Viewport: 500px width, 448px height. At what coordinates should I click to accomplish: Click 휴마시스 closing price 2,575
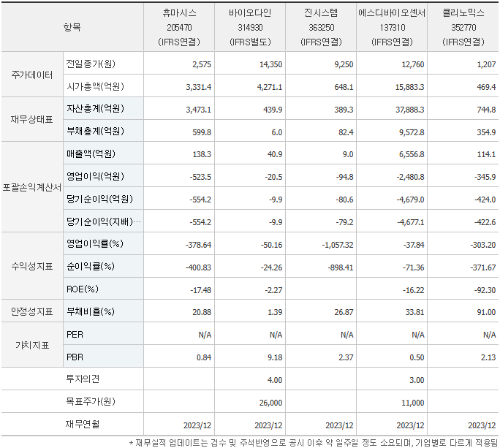pos(202,64)
